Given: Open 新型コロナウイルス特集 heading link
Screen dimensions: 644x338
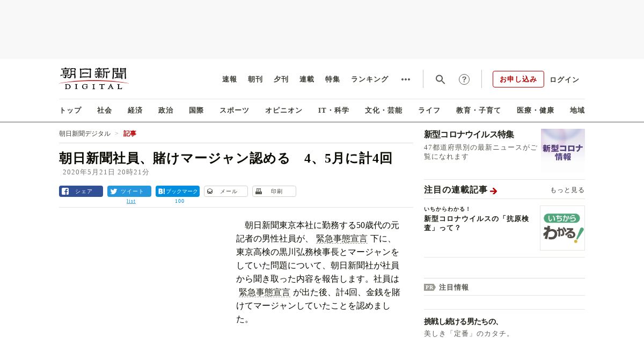Looking at the screenshot, I should tap(469, 134).
